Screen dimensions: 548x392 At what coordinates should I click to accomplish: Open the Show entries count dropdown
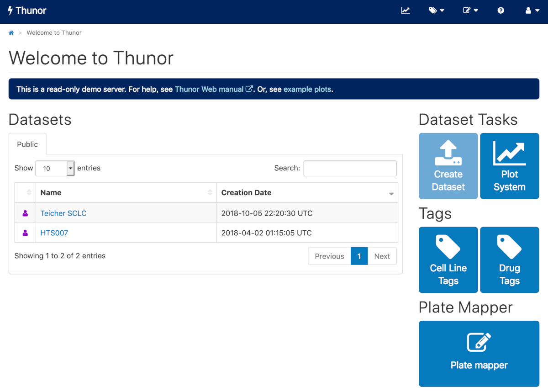pos(55,168)
